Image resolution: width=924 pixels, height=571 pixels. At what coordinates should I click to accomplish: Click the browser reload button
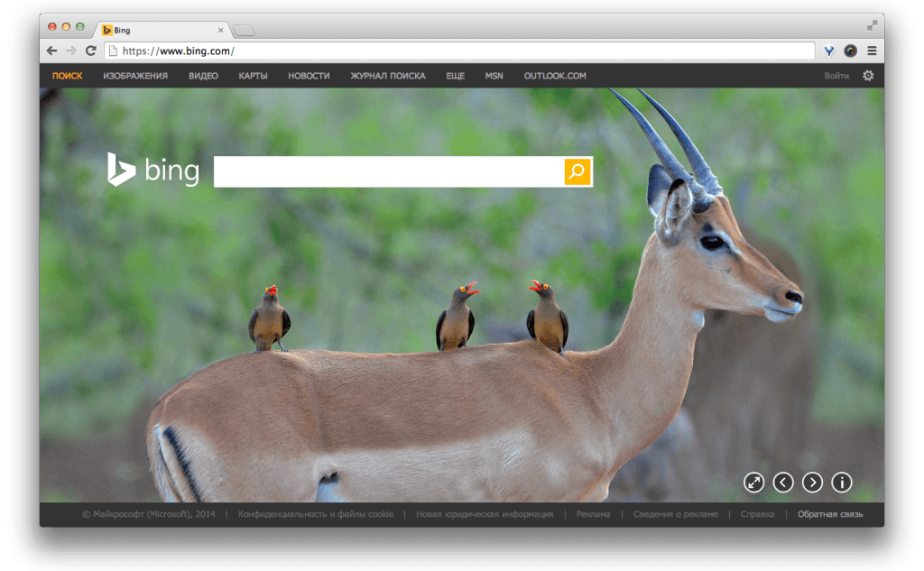[x=90, y=51]
